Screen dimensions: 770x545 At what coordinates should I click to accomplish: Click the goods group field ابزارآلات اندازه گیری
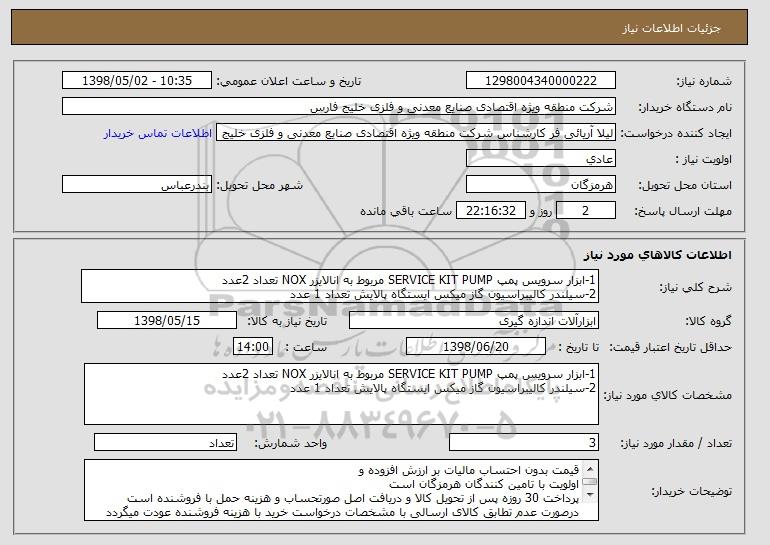474,321
